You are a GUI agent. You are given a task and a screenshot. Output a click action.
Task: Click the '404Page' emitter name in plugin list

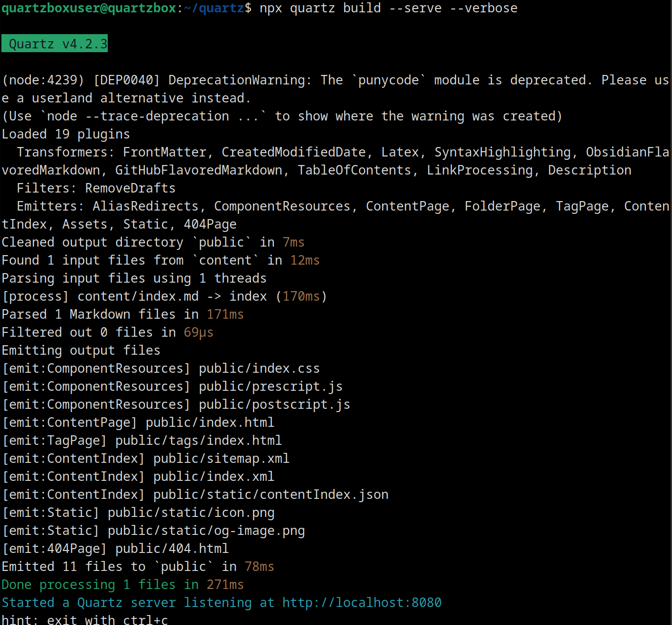pos(210,224)
